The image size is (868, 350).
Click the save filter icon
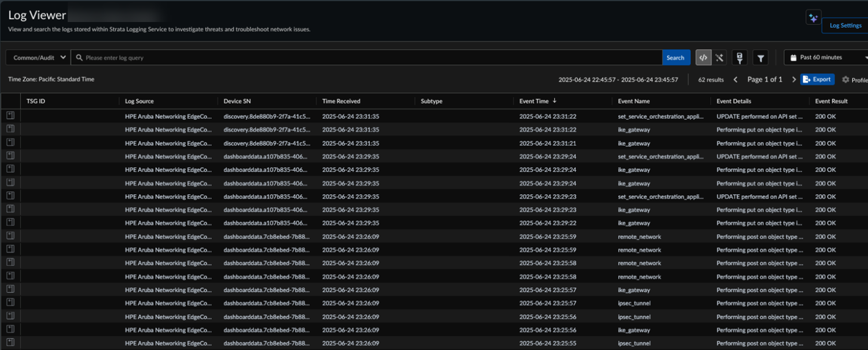(x=740, y=57)
